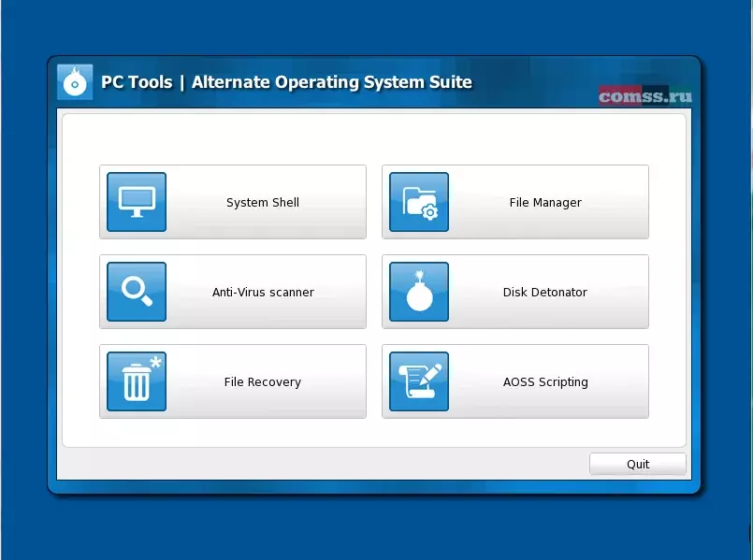Choose the Disk Detonator text label
The image size is (753, 560).
point(545,293)
